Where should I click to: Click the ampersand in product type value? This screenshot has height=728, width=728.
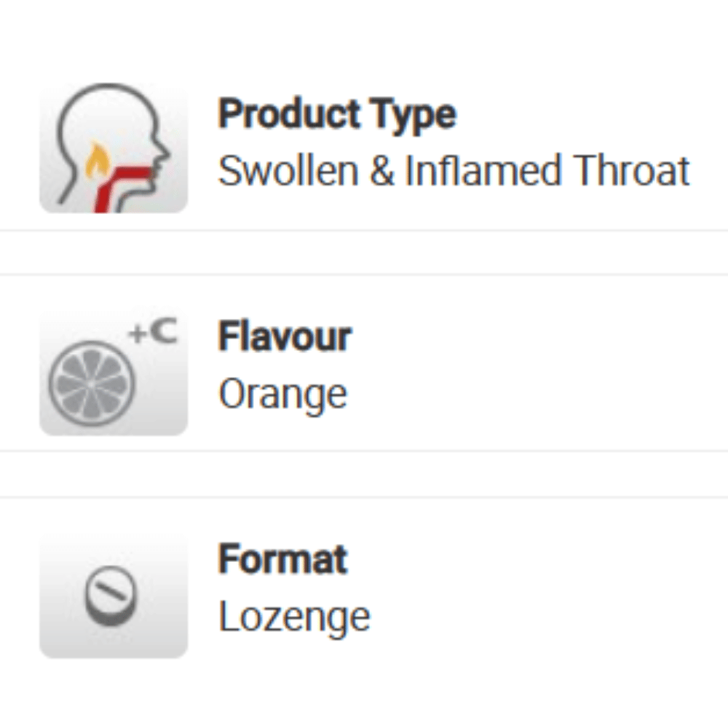coord(383,171)
